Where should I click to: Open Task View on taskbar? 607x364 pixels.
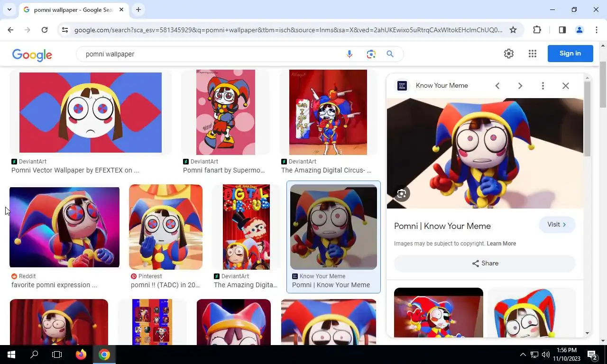click(x=57, y=355)
